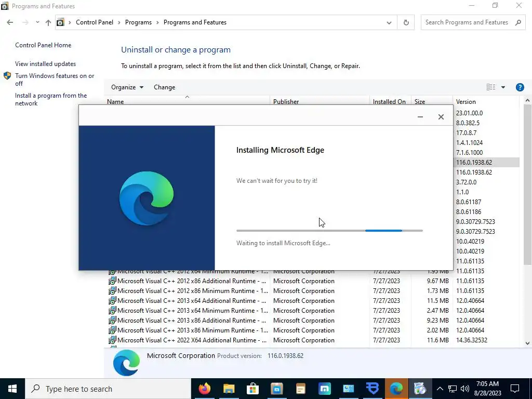Open the network status tray icon
The width and height of the screenshot is (532, 399).
click(x=453, y=389)
